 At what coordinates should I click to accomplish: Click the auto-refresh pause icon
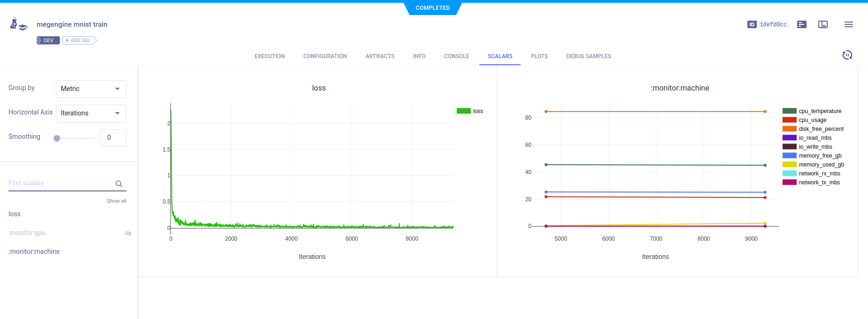coord(847,55)
